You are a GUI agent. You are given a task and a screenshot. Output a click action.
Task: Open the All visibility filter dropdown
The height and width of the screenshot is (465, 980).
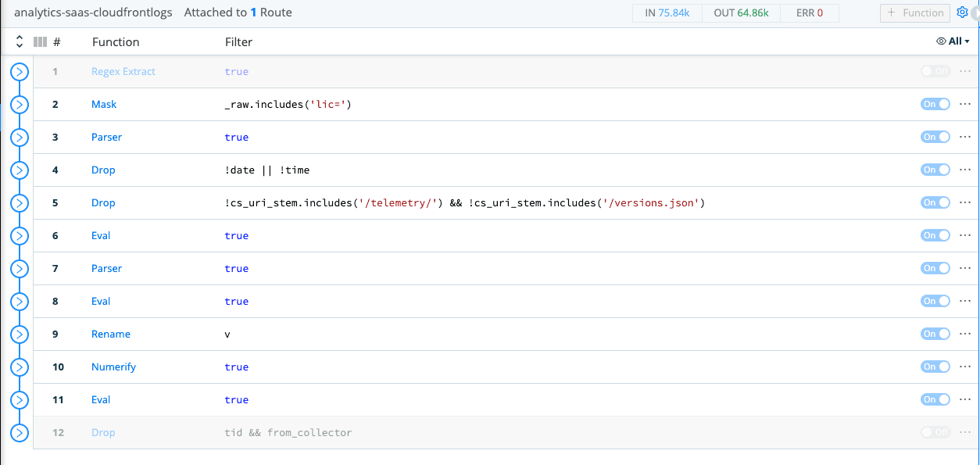[953, 41]
